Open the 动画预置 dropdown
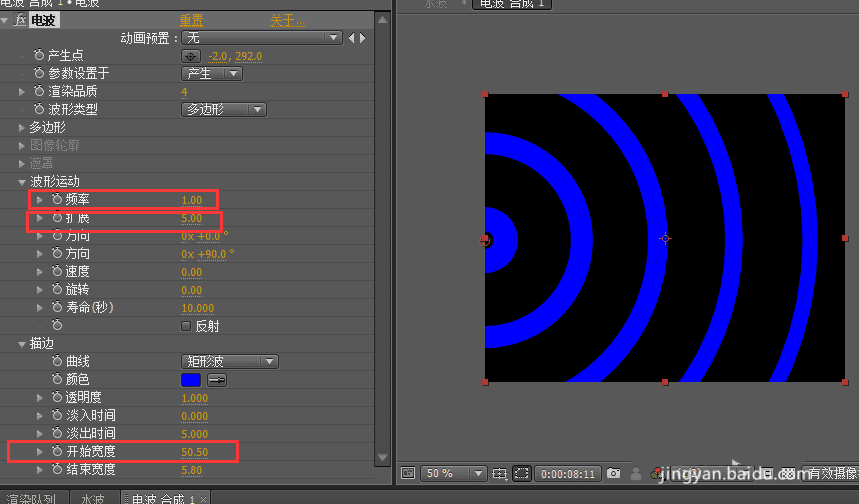Image resolution: width=859 pixels, height=504 pixels. [262, 38]
